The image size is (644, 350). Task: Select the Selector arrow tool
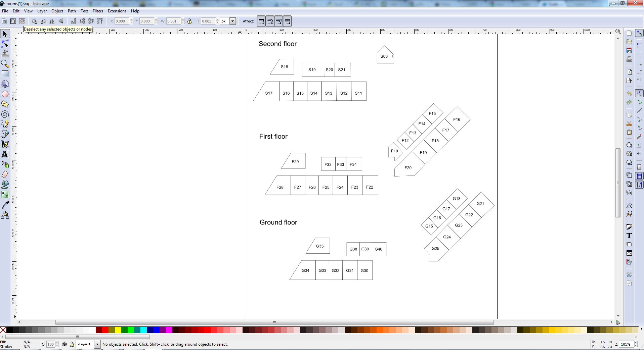(5, 34)
